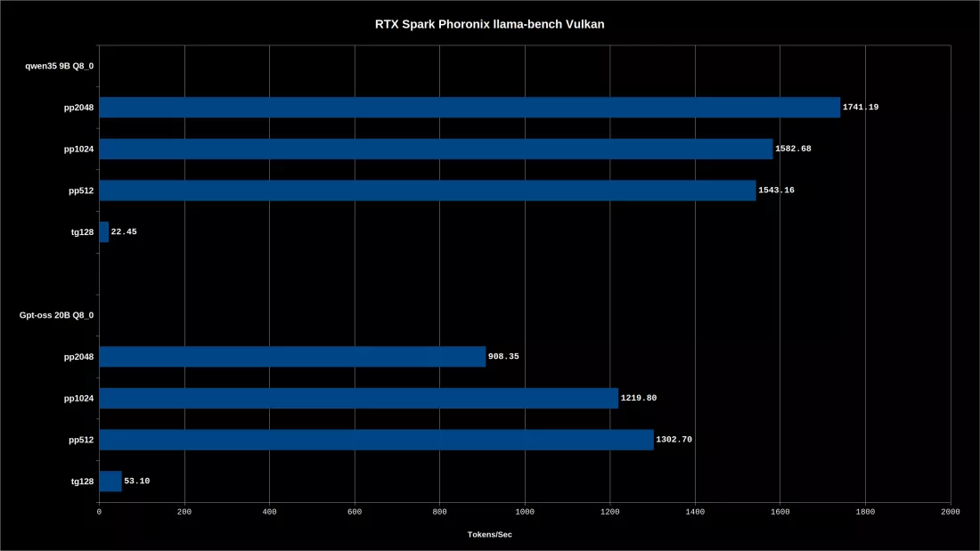The height and width of the screenshot is (551, 980).
Task: Click the tg128 bar valued 53.10
Action: point(110,481)
